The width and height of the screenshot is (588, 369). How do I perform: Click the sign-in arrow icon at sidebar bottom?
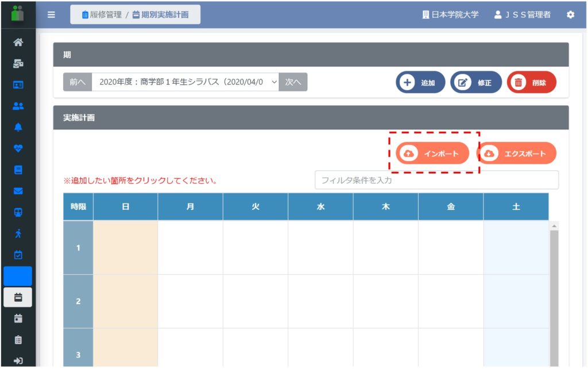18,361
